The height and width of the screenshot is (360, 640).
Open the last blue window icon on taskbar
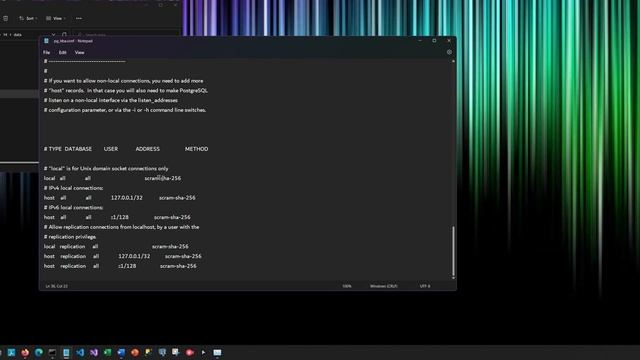click(x=218, y=352)
